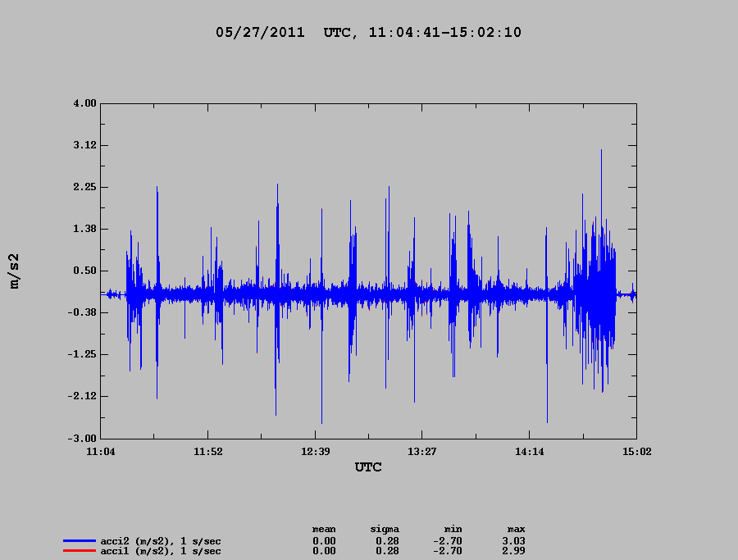Click the mean column header
This screenshot has height=560, width=738.
click(x=324, y=530)
